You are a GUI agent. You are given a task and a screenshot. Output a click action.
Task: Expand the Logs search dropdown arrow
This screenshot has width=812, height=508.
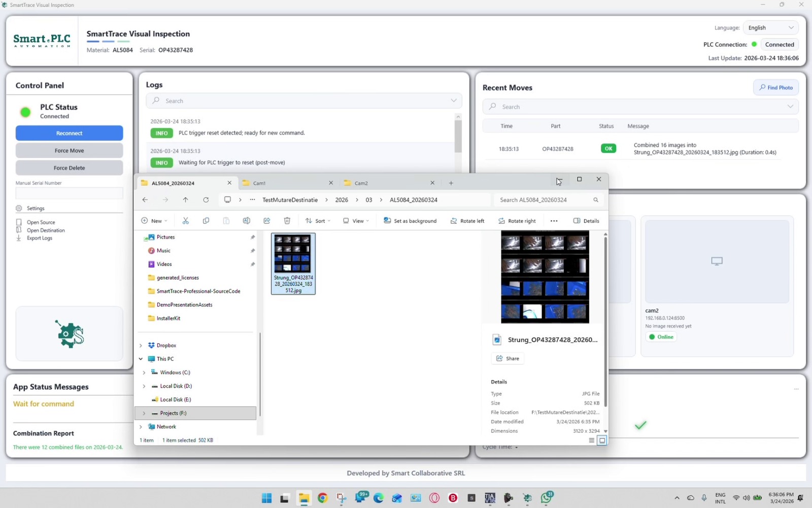(454, 101)
